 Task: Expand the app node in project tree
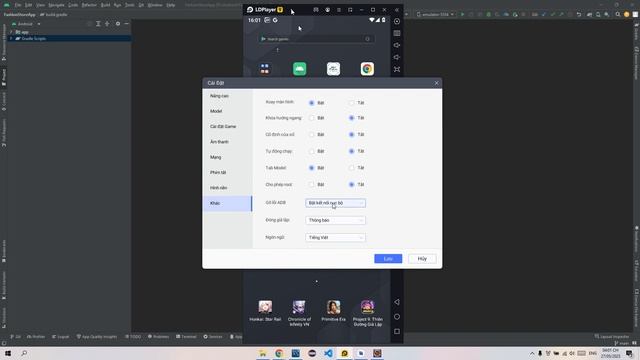pos(11,32)
